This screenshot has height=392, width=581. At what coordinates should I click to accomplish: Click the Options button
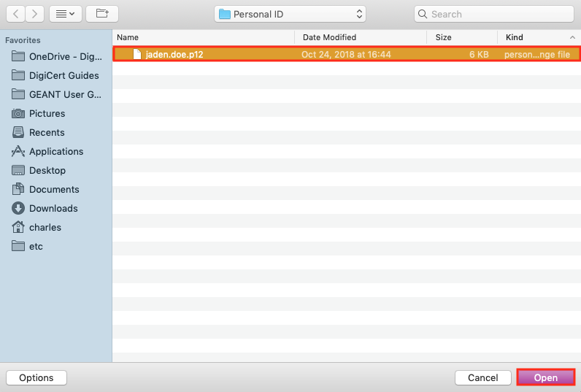click(x=36, y=377)
